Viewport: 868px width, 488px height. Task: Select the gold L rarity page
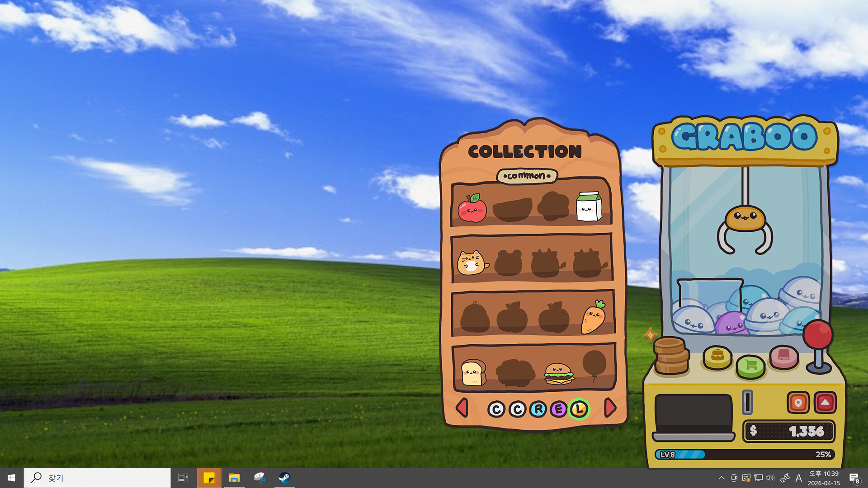pyautogui.click(x=579, y=409)
